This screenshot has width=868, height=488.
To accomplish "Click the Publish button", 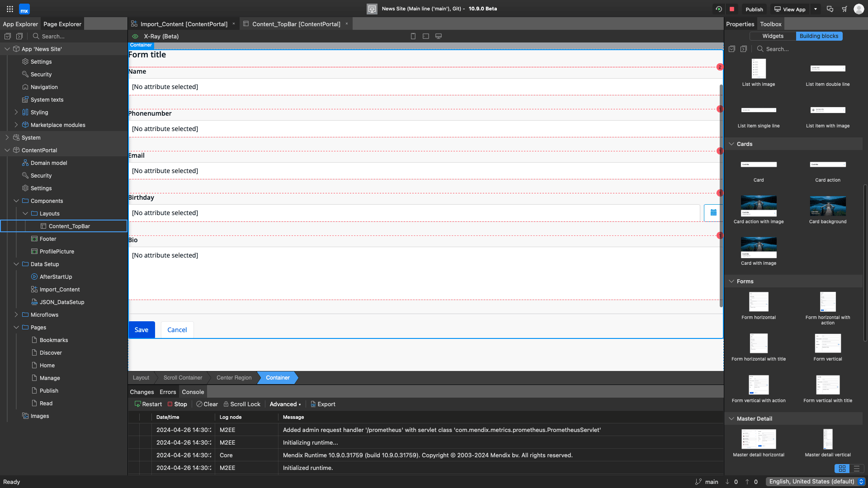I will pyautogui.click(x=754, y=9).
